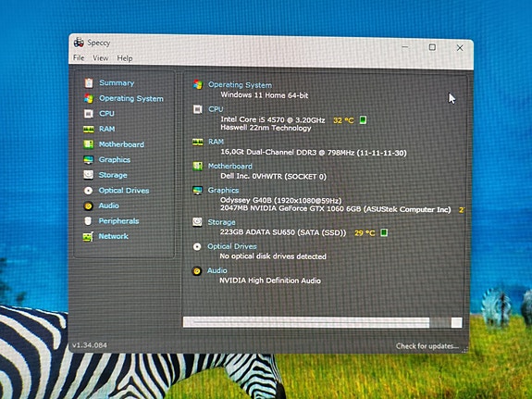This screenshot has width=532, height=399.
Task: Open the File menu
Action: [x=79, y=58]
